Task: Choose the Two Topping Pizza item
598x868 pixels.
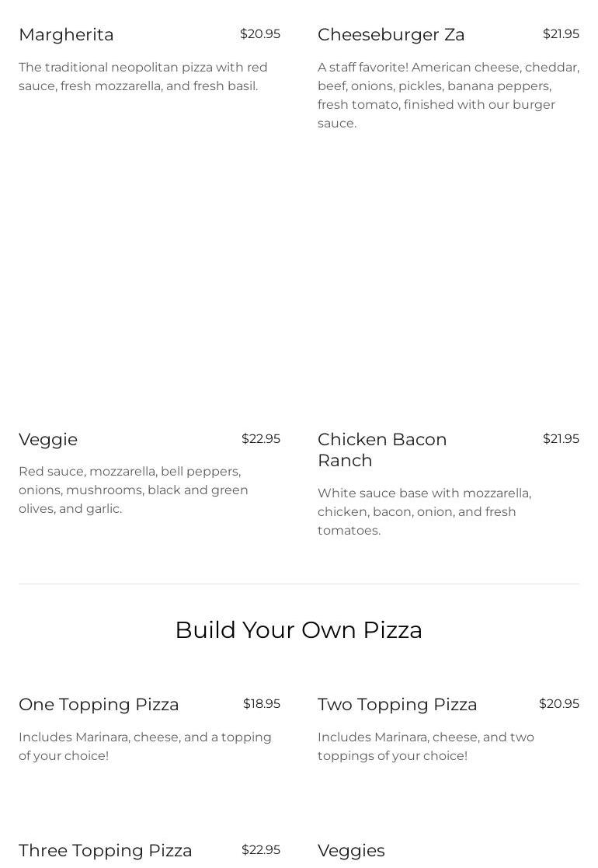Action: 397,705
